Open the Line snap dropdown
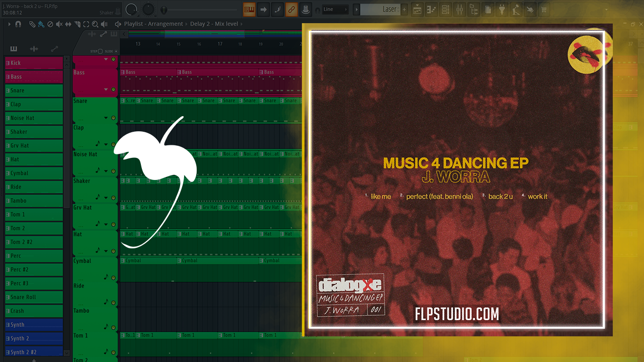644x362 pixels. (335, 10)
